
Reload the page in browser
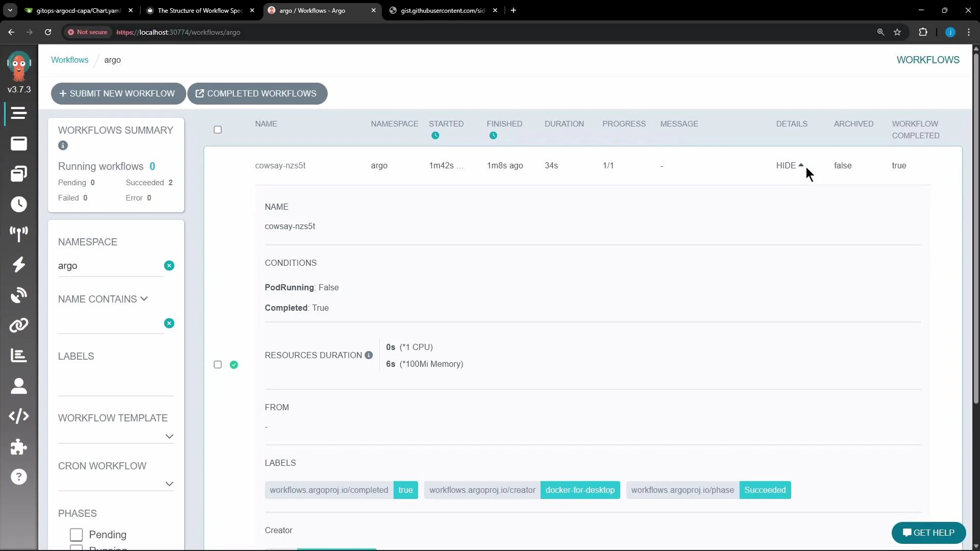click(48, 32)
